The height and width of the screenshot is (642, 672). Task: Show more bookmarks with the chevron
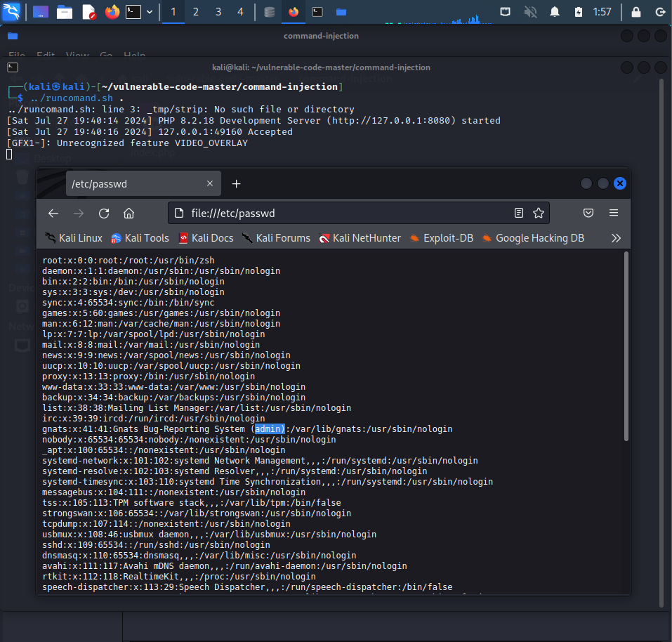616,238
